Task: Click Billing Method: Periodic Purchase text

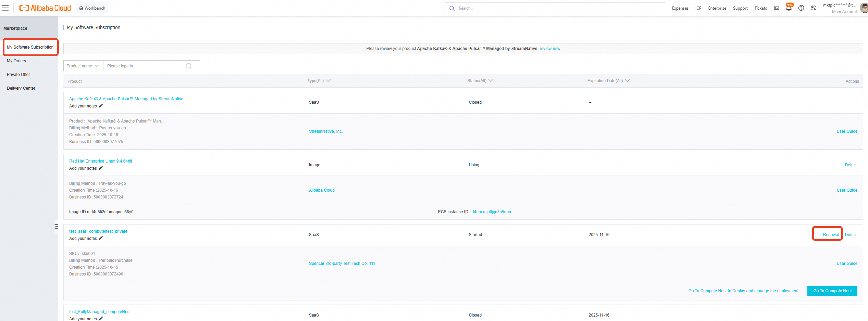Action: (x=101, y=260)
